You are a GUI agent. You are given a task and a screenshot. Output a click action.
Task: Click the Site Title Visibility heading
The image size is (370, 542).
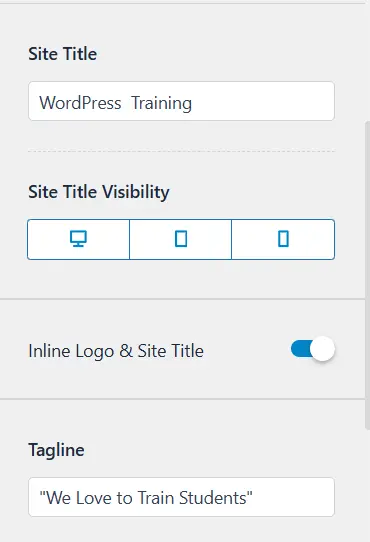click(99, 192)
